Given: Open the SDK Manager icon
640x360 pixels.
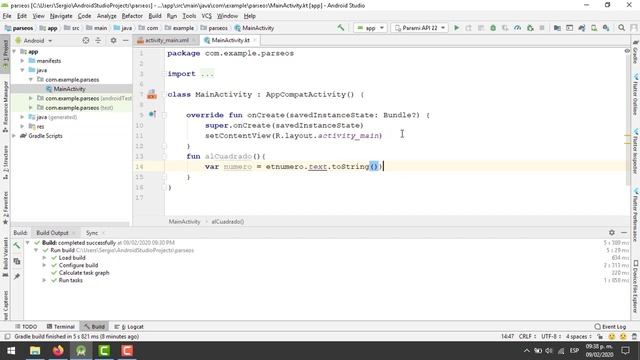Looking at the screenshot, I should [x=606, y=28].
